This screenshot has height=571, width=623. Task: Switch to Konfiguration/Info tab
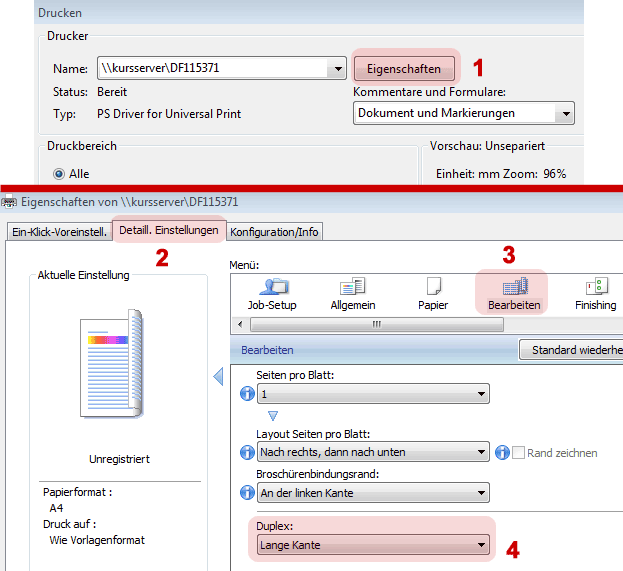point(274,231)
